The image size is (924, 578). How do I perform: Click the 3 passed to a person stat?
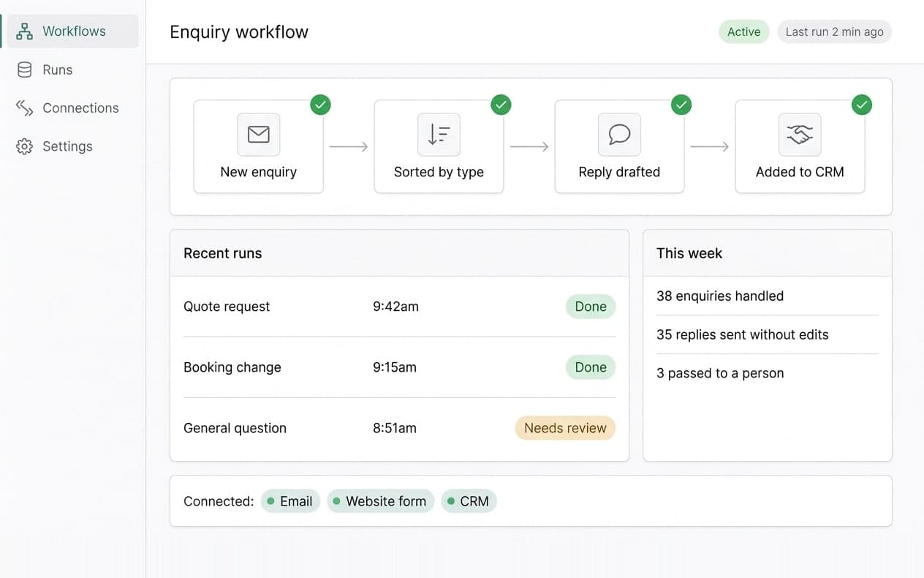[720, 373]
